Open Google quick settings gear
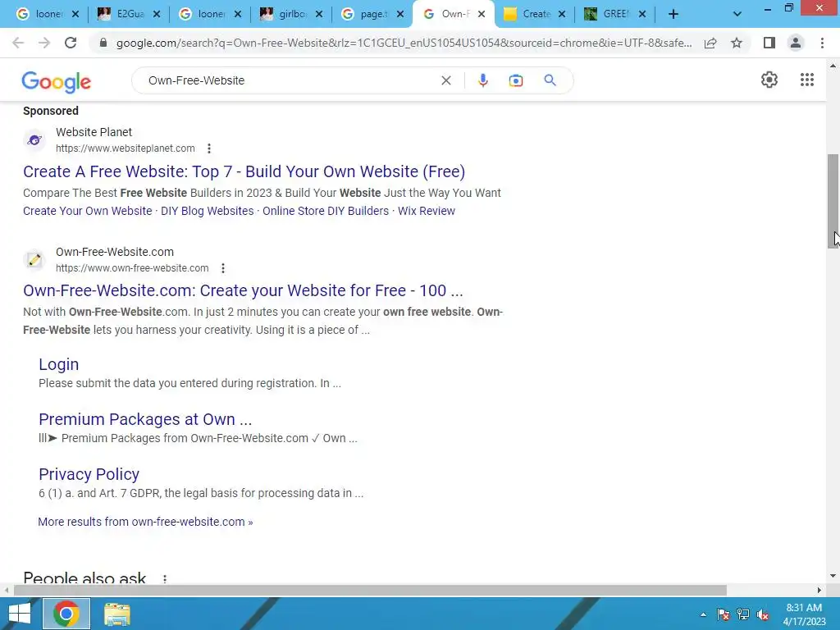 tap(769, 80)
